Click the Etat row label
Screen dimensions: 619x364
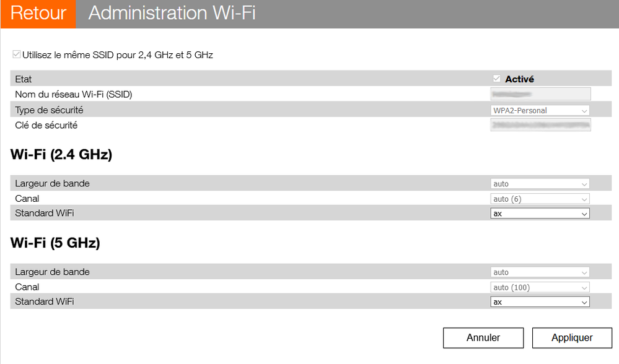[23, 79]
